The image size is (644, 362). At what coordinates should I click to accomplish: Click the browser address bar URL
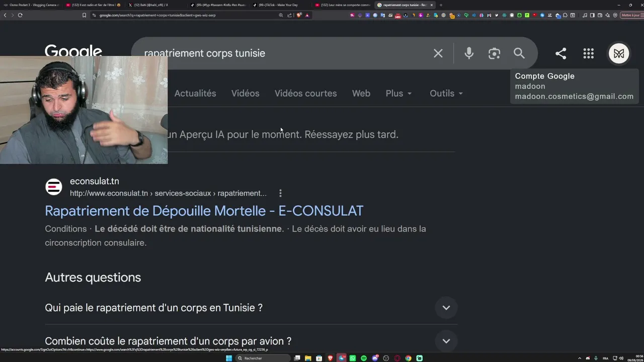(x=157, y=15)
